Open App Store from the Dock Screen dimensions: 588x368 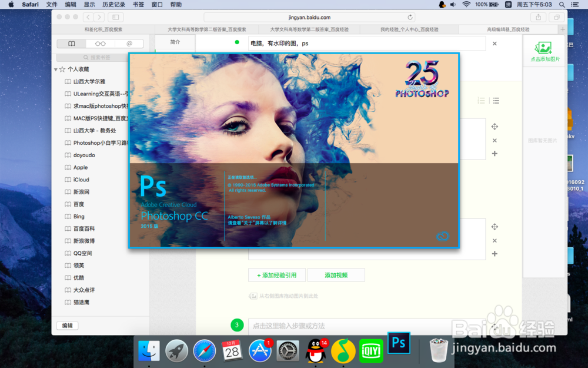tap(260, 351)
